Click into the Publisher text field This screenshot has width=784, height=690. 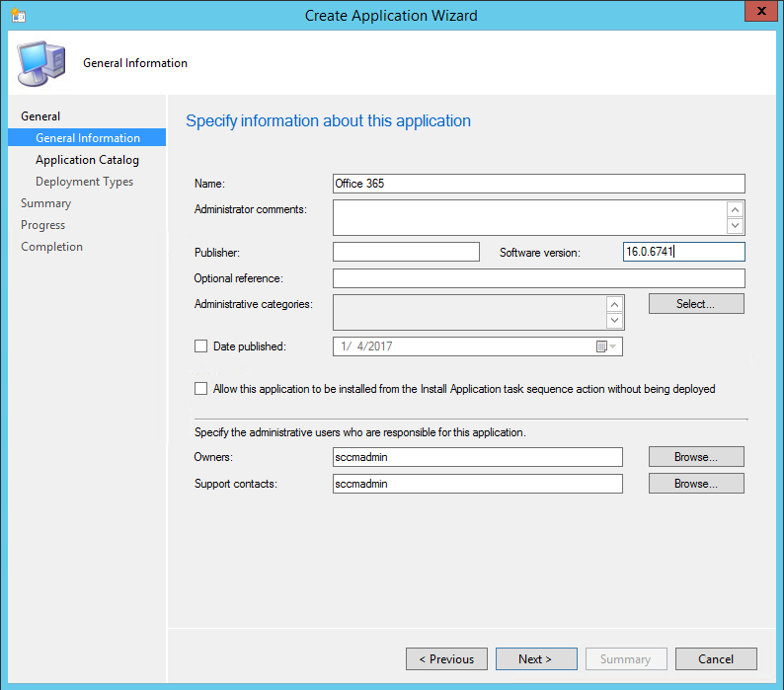[406, 252]
